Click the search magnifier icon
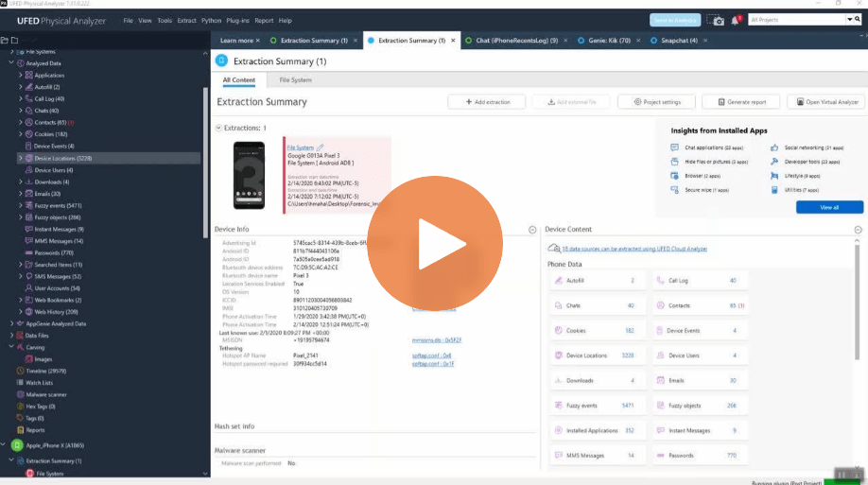 coord(858,19)
